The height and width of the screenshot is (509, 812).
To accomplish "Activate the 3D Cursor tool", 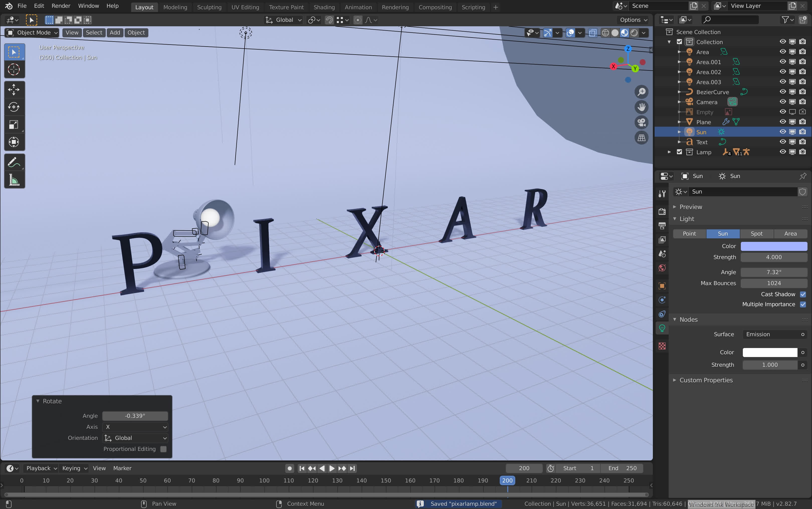I will tap(14, 70).
